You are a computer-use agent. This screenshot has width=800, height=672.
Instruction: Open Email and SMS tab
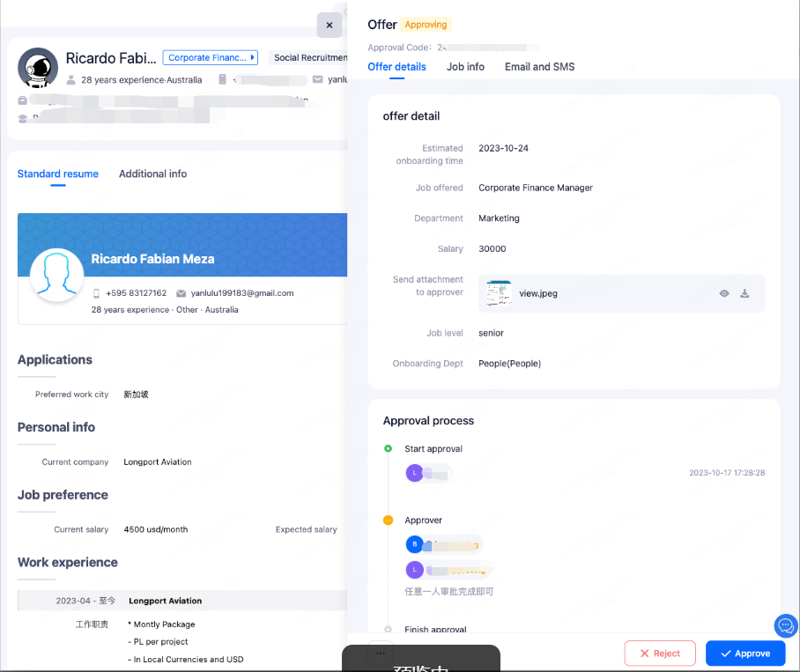pos(539,67)
